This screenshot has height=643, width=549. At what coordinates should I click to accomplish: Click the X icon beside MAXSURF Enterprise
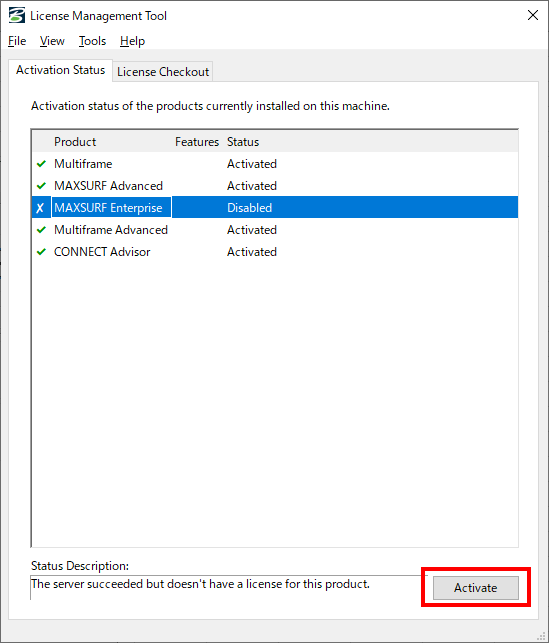pyautogui.click(x=40, y=208)
